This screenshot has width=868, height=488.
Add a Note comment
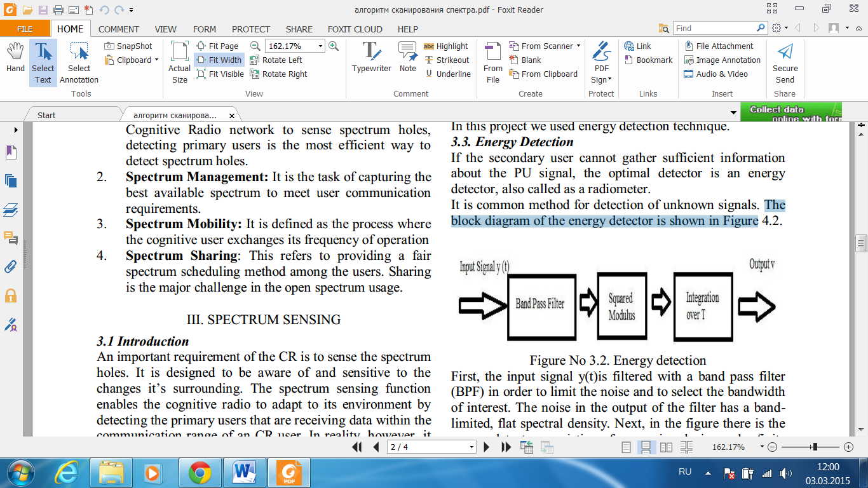[x=408, y=57]
